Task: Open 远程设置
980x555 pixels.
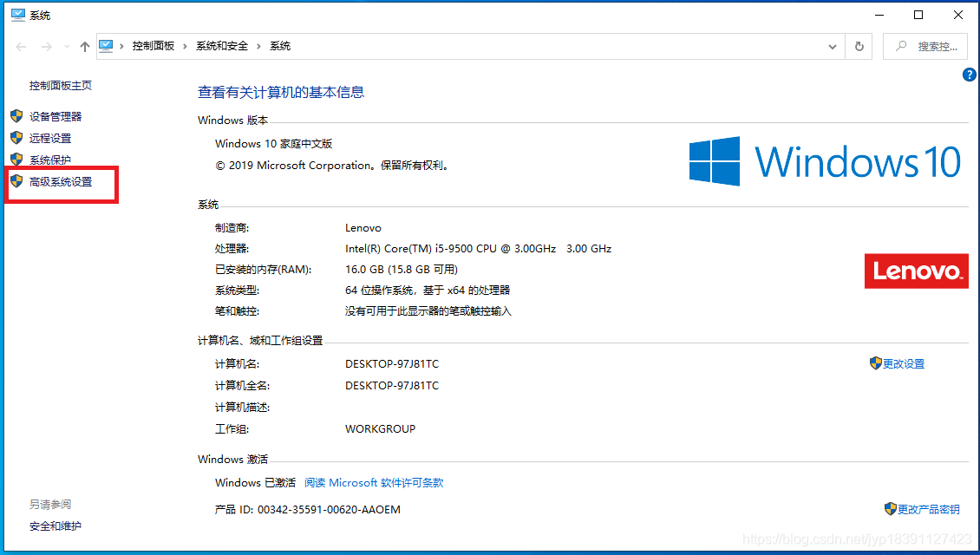Action: (x=50, y=138)
